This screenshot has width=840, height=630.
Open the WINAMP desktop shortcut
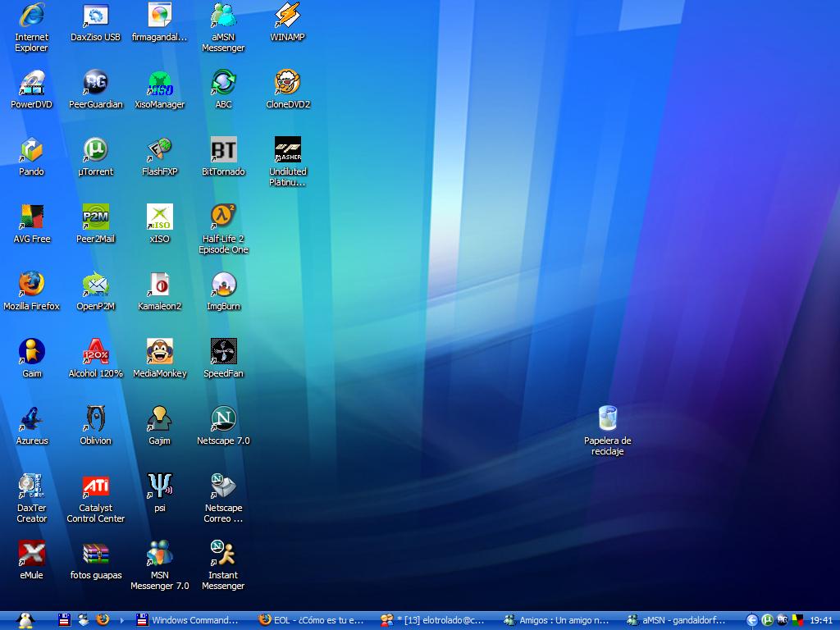click(x=287, y=16)
